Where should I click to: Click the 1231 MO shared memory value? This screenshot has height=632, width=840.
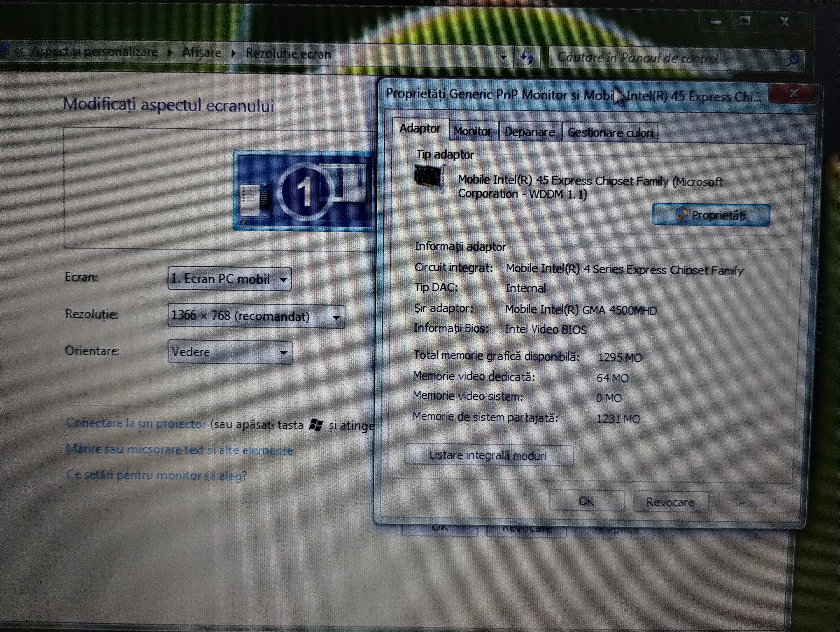click(618, 419)
